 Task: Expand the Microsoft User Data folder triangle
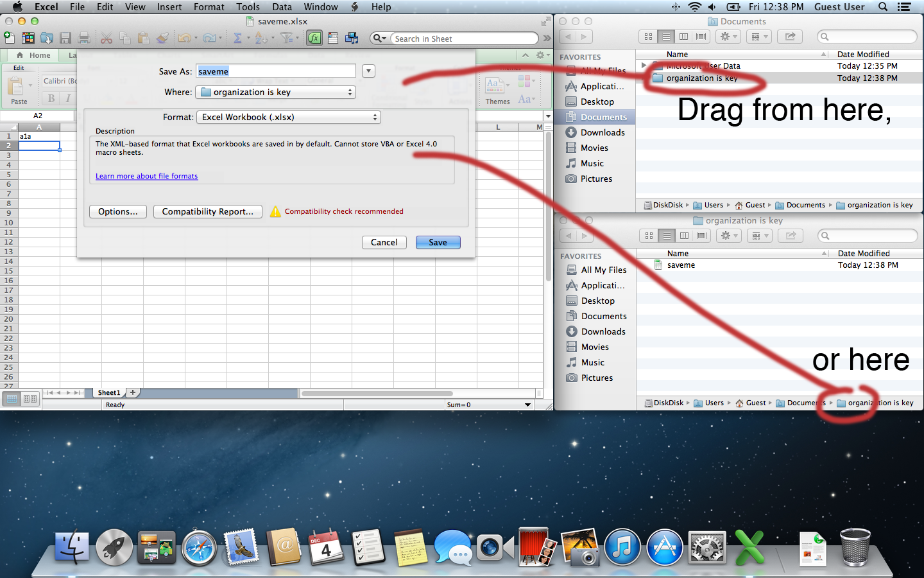(644, 66)
